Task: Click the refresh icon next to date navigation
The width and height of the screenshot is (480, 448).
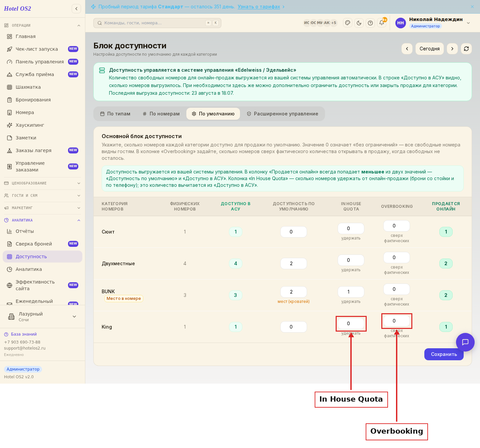Action: pos(466,49)
